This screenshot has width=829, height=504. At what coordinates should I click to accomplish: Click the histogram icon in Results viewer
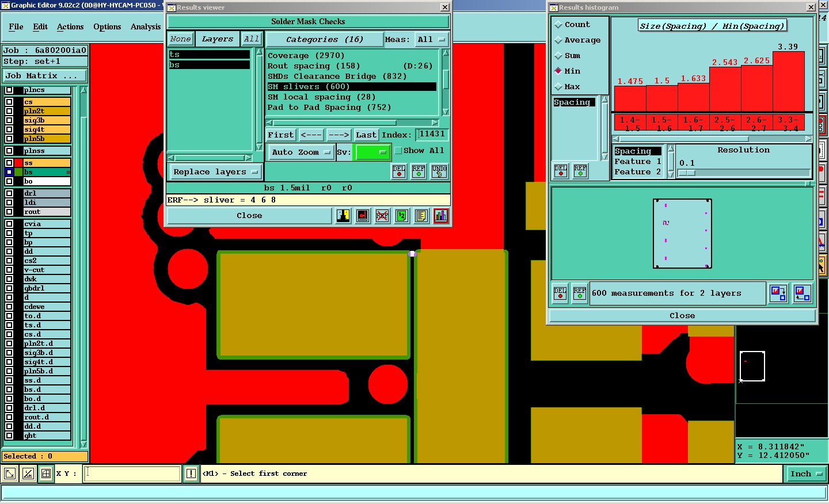(441, 216)
